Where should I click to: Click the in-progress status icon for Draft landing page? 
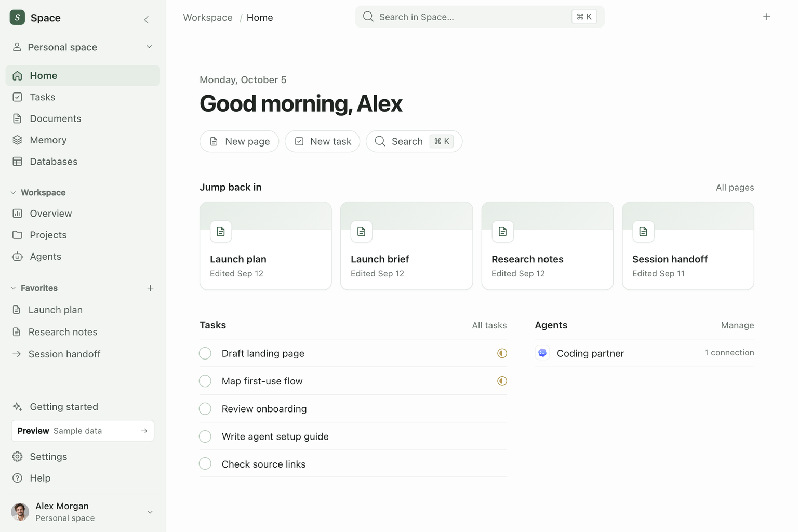click(502, 353)
